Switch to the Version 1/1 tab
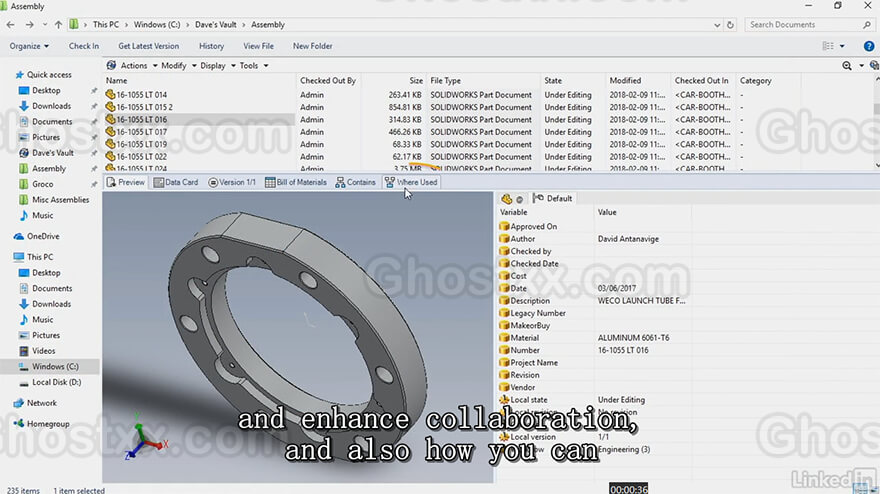880x494 pixels. point(232,182)
